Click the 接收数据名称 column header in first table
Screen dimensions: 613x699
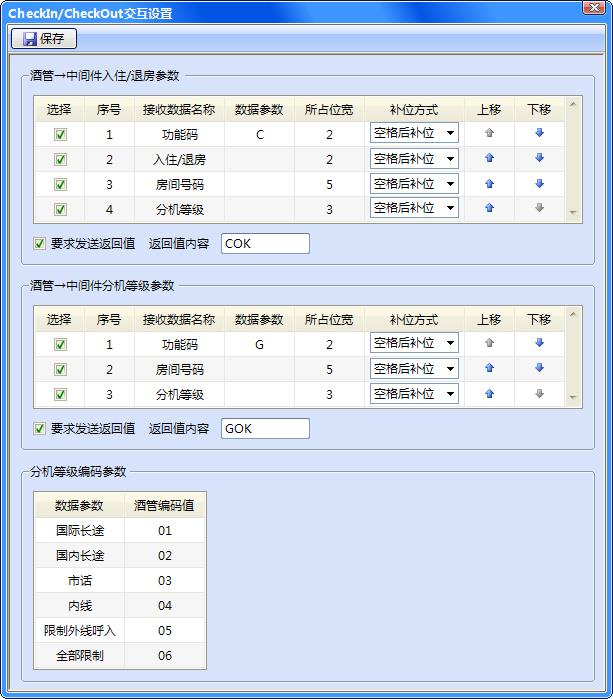[179, 109]
